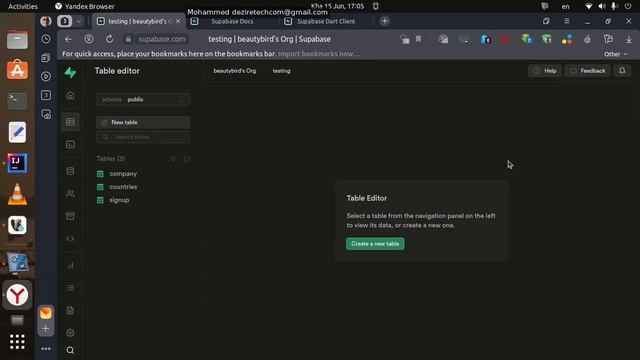Switch to the Supabase Docs tab
The image size is (640, 360).
pos(233,21)
